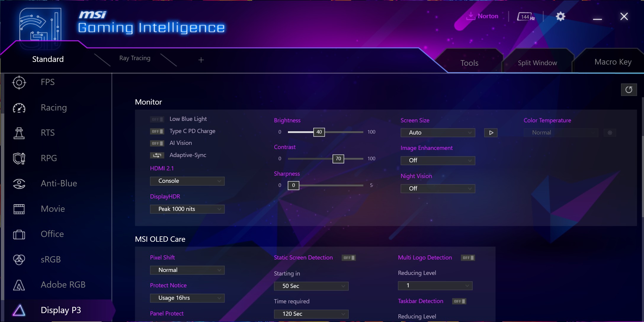This screenshot has height=322, width=644.
Task: Select the Movie mode label
Action: 53,209
